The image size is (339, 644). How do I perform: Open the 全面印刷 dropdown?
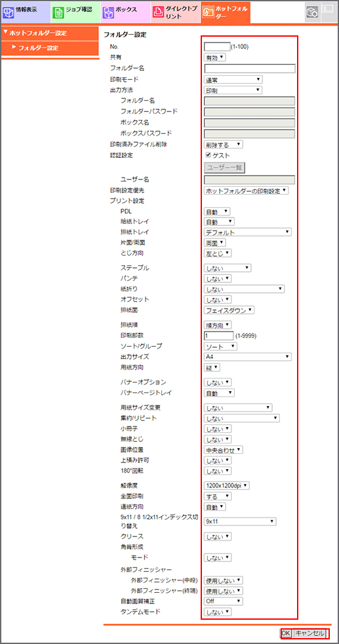(x=218, y=497)
